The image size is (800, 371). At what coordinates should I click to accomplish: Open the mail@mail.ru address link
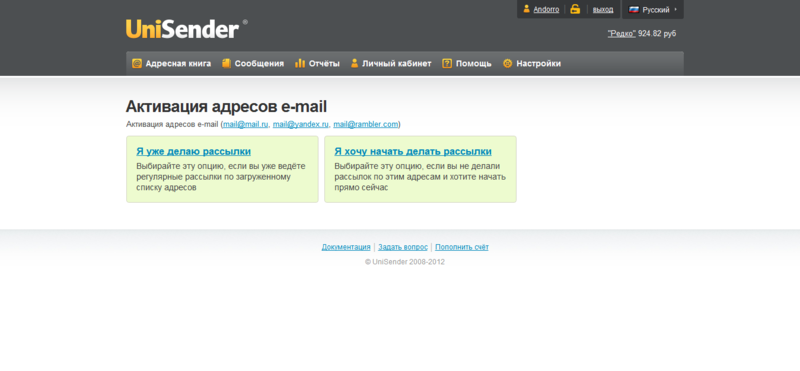(245, 124)
